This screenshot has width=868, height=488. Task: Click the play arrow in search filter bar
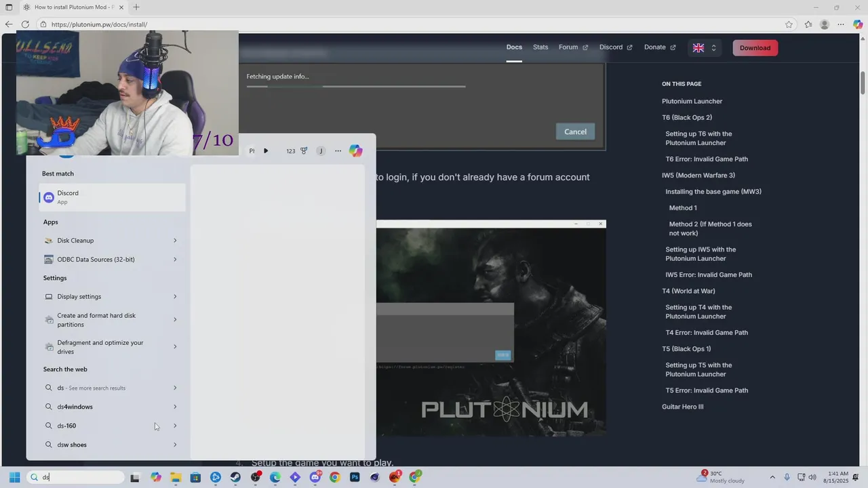[266, 151]
